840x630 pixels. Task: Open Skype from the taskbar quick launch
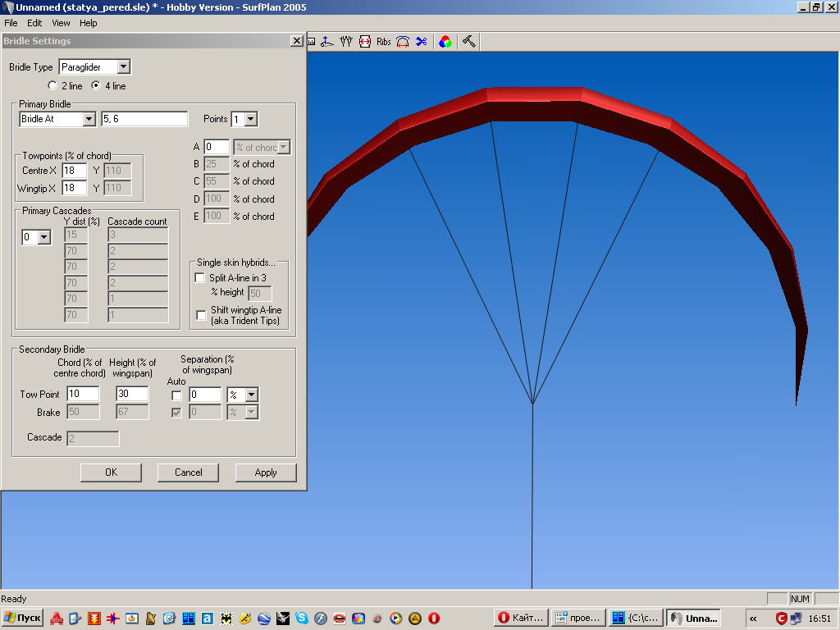tap(302, 618)
